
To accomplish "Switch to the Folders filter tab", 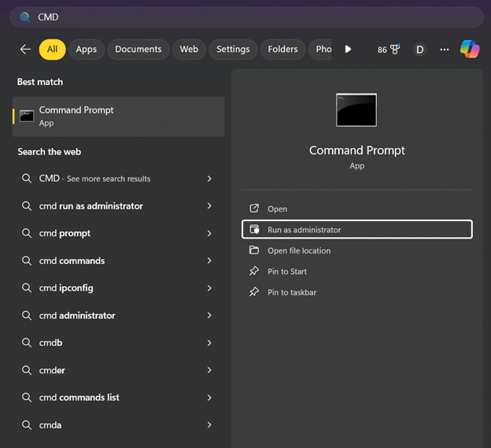I will (282, 49).
